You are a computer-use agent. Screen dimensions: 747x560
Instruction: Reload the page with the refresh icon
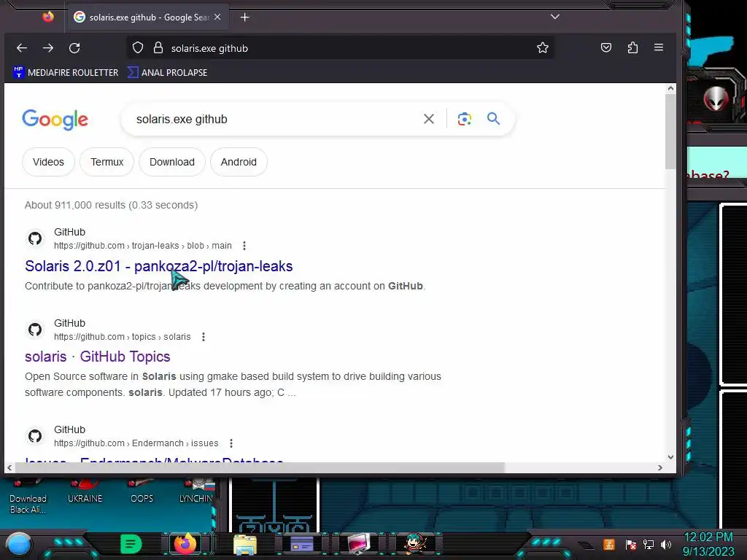(x=74, y=47)
